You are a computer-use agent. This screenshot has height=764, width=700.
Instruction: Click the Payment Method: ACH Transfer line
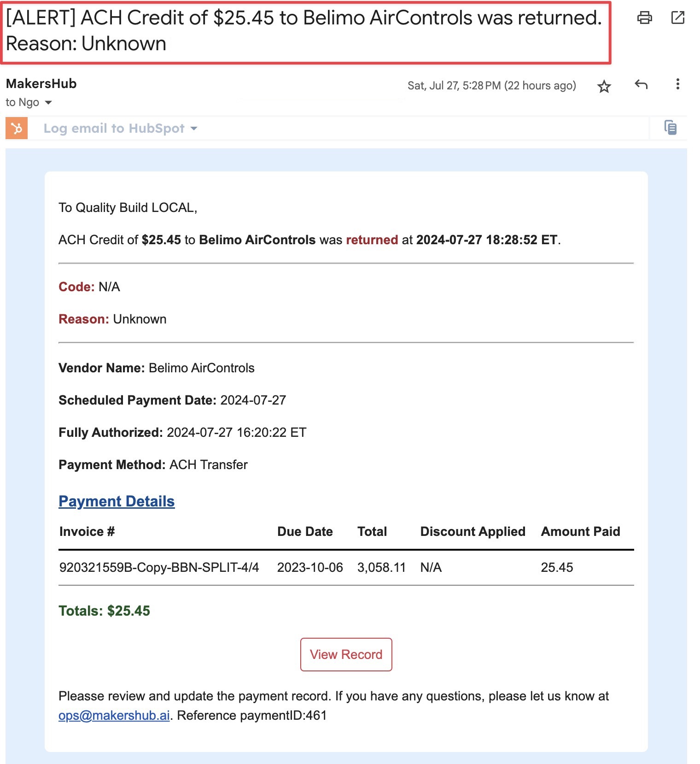tap(153, 464)
